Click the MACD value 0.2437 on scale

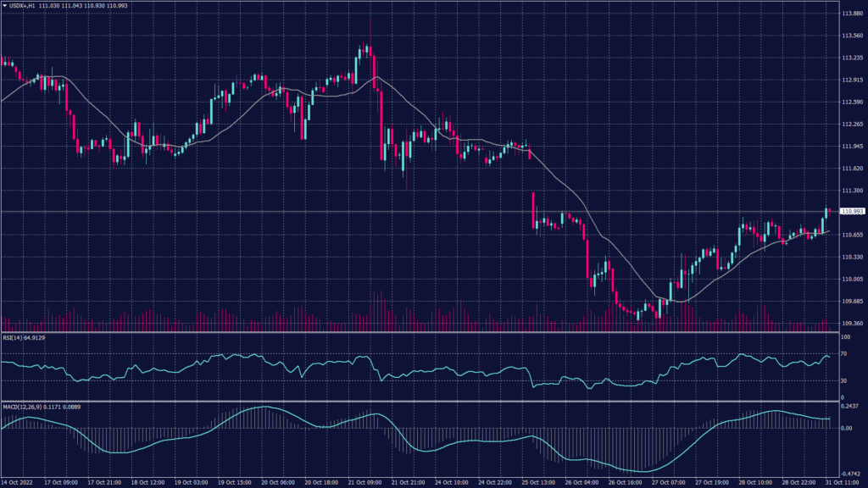click(x=849, y=405)
